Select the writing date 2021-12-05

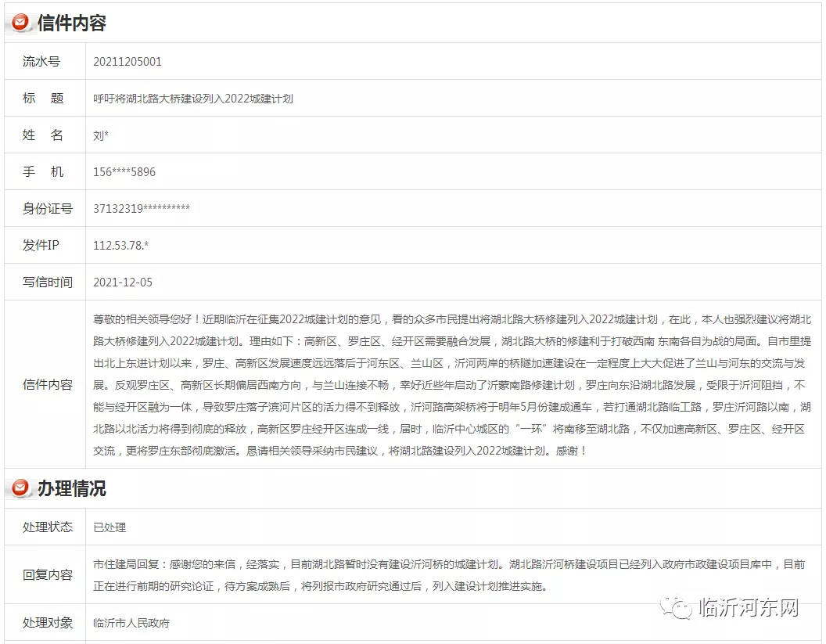pos(123,282)
